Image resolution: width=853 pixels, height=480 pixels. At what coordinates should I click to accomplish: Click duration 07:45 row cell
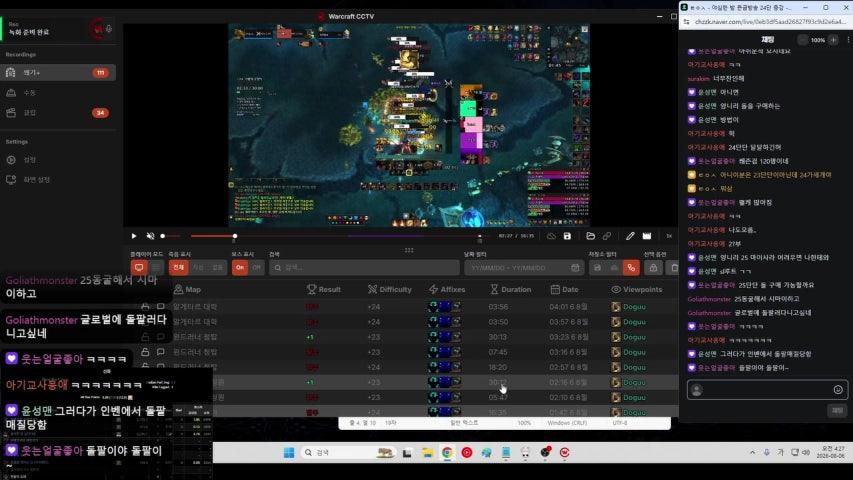pos(498,352)
